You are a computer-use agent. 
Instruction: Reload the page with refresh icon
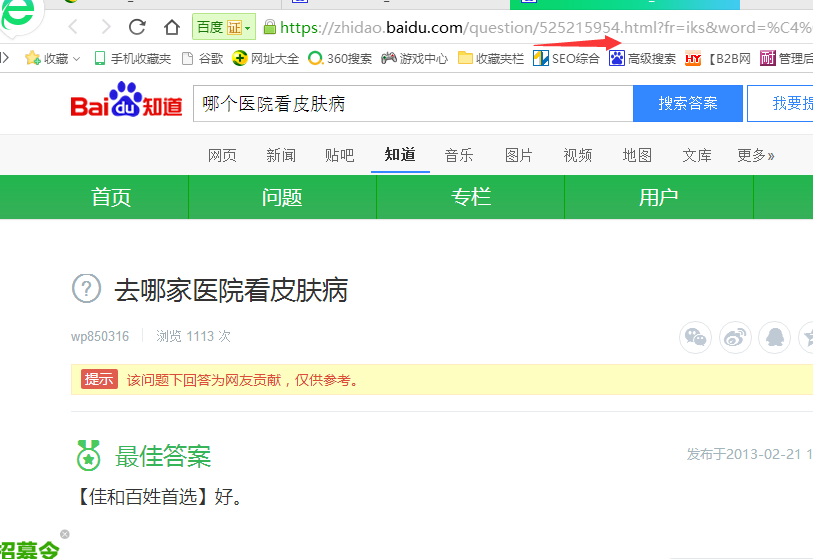(137, 27)
